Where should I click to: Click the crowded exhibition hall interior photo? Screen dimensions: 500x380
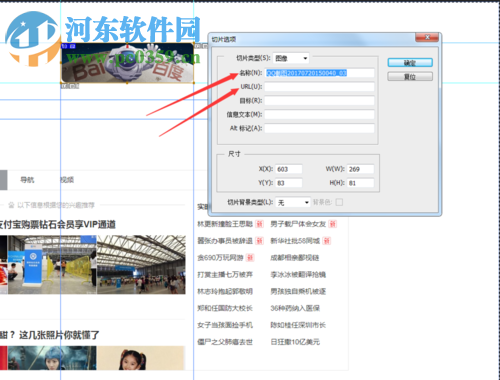[141, 265]
